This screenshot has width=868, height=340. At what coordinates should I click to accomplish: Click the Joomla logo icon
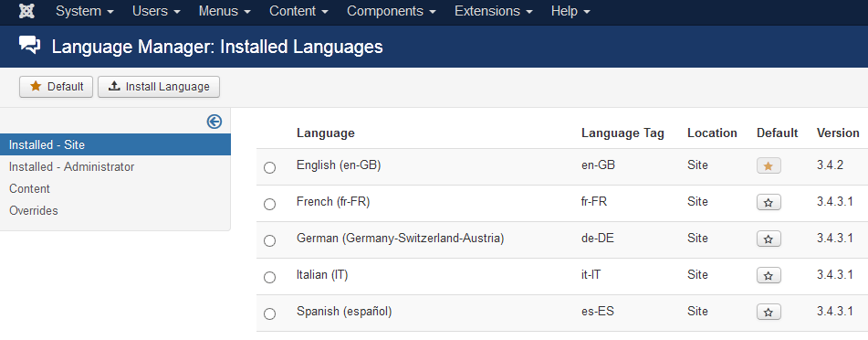click(26, 11)
